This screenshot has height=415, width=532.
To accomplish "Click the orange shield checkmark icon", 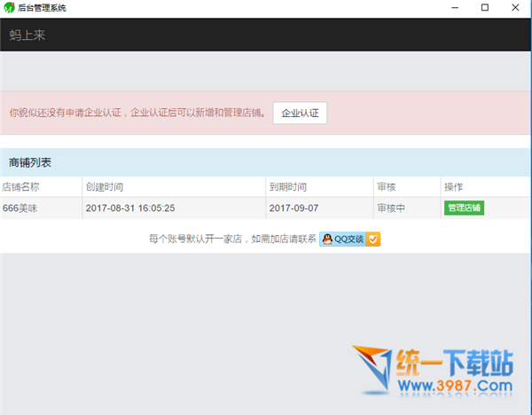I will 373,239.
